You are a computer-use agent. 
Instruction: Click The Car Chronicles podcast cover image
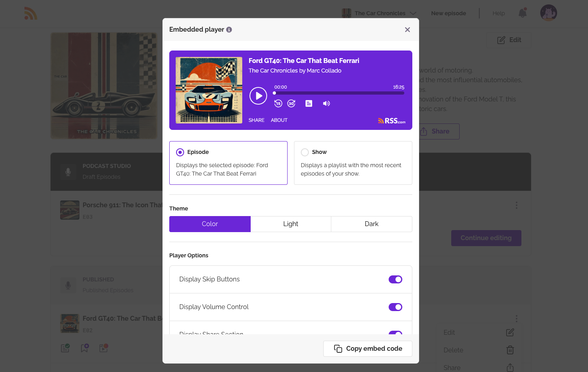(x=104, y=86)
